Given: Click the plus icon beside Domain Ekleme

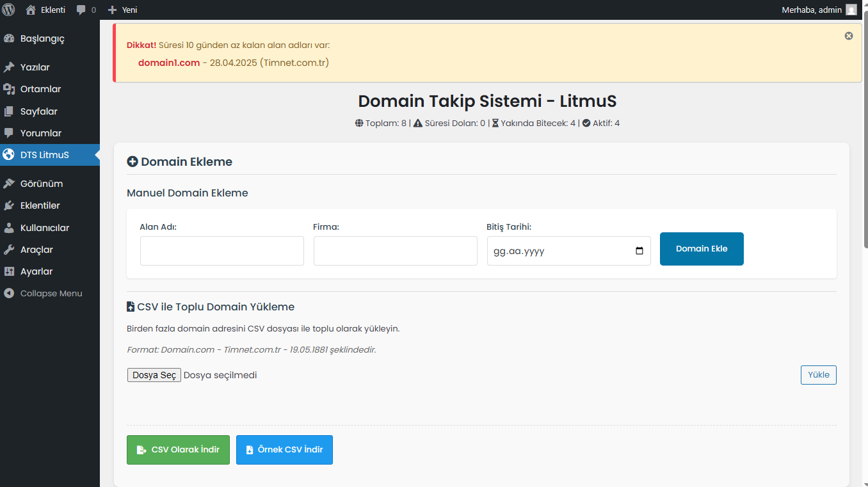Looking at the screenshot, I should click(x=133, y=162).
